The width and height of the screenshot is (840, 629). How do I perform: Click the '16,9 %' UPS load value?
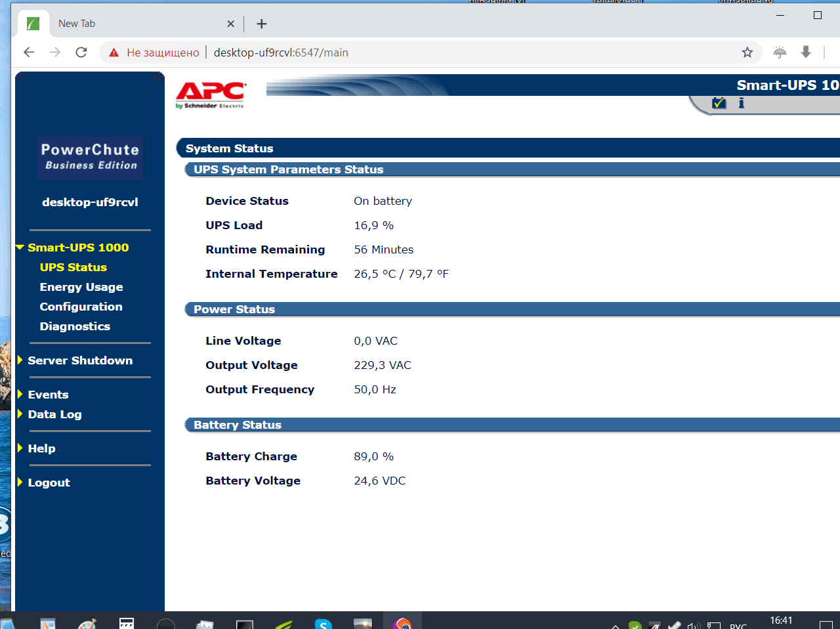tap(374, 225)
